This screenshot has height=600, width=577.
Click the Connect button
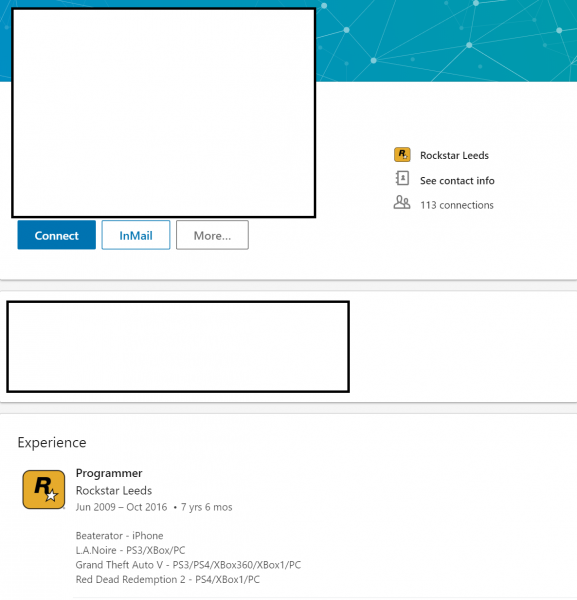[57, 235]
